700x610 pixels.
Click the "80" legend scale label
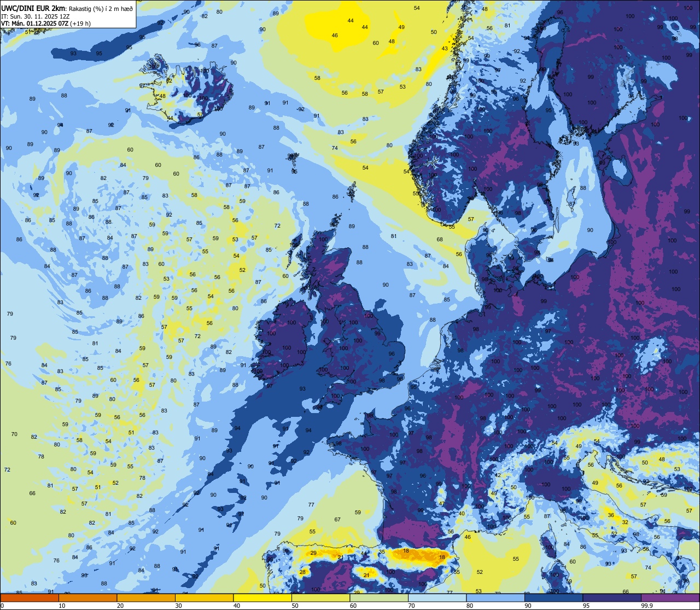[470, 606]
